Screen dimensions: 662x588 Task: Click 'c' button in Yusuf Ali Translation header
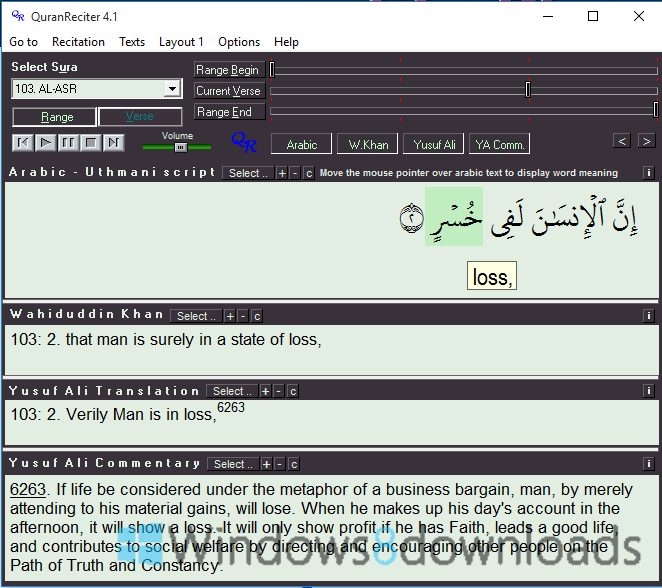[x=293, y=391]
